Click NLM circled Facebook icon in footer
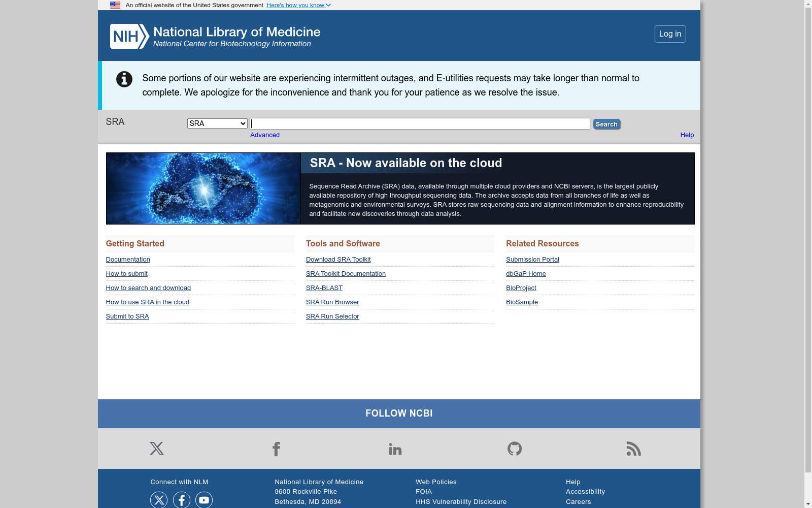This screenshot has width=812, height=508. click(182, 500)
